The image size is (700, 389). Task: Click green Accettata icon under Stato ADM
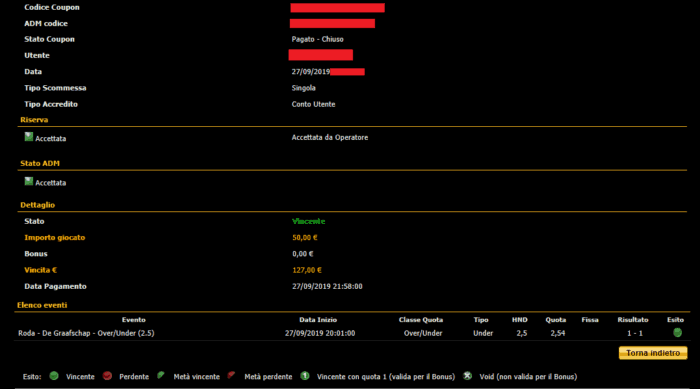pos(29,181)
